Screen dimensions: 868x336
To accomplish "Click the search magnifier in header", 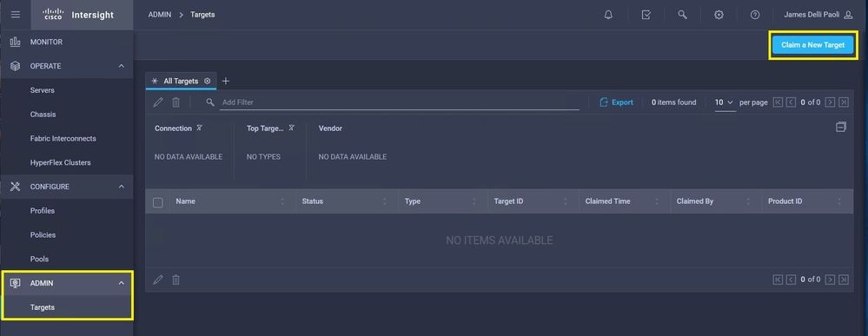I will tap(683, 15).
